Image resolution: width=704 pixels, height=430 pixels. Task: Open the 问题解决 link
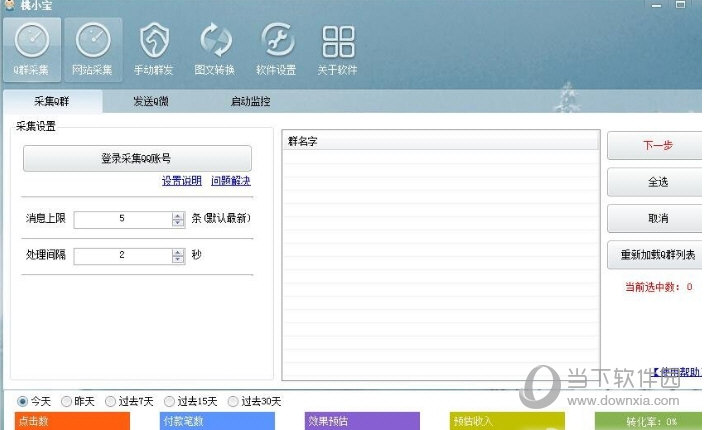coord(231,181)
